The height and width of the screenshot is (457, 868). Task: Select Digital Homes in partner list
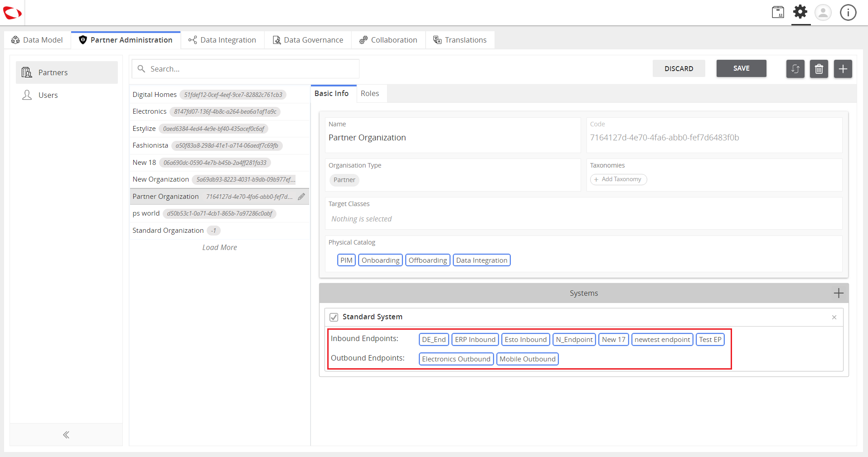click(220, 95)
